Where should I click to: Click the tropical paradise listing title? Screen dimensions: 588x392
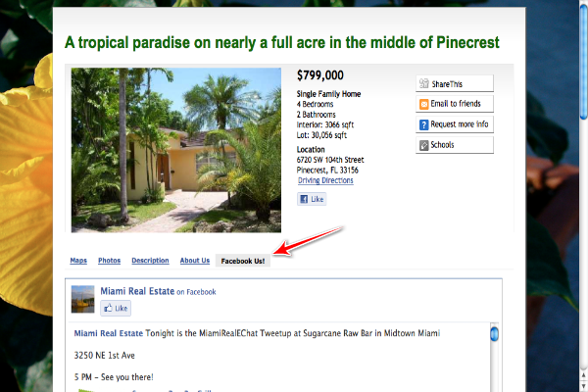click(282, 43)
